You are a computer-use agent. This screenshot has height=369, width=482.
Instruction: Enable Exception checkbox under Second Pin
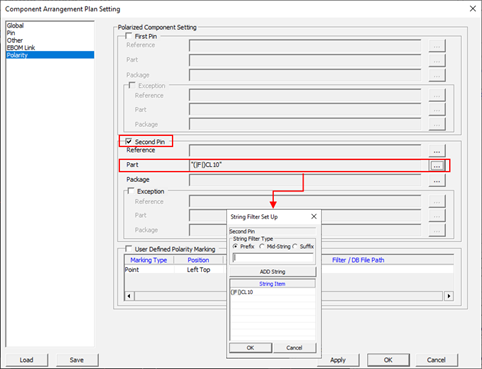pos(131,191)
